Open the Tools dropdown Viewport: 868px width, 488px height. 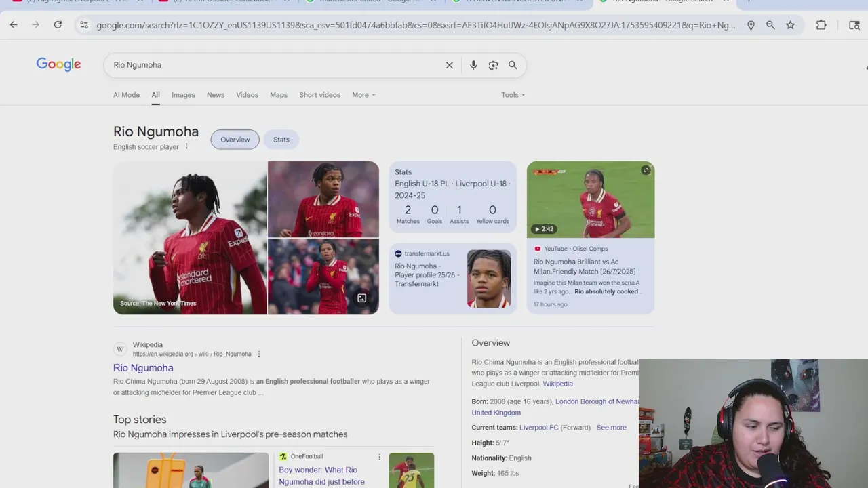coord(513,95)
